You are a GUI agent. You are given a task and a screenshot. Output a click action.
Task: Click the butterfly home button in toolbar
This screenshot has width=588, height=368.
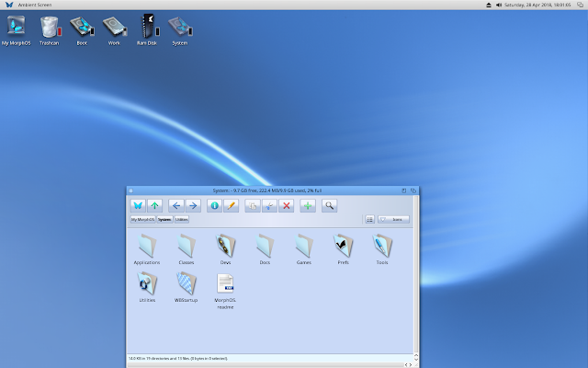point(138,205)
